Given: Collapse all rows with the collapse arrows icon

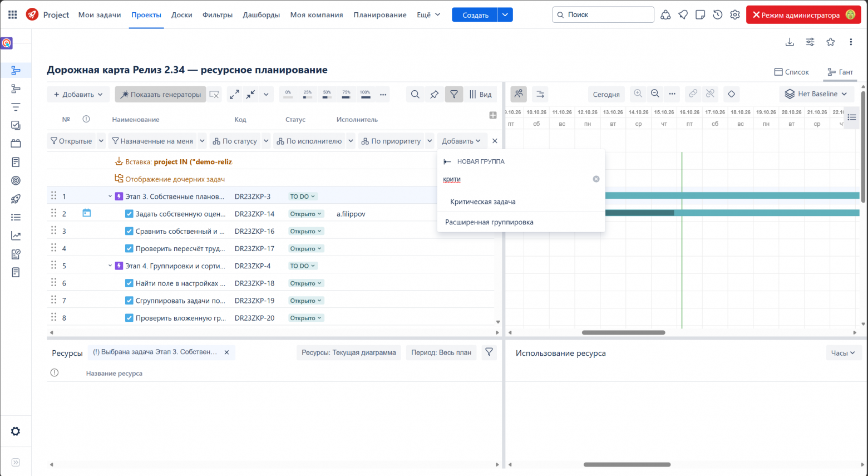Looking at the screenshot, I should tap(251, 95).
